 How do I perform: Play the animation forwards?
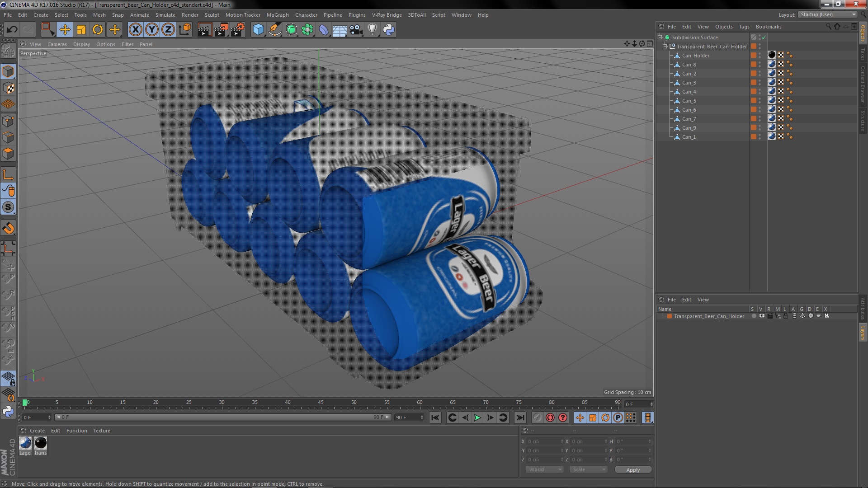477,418
